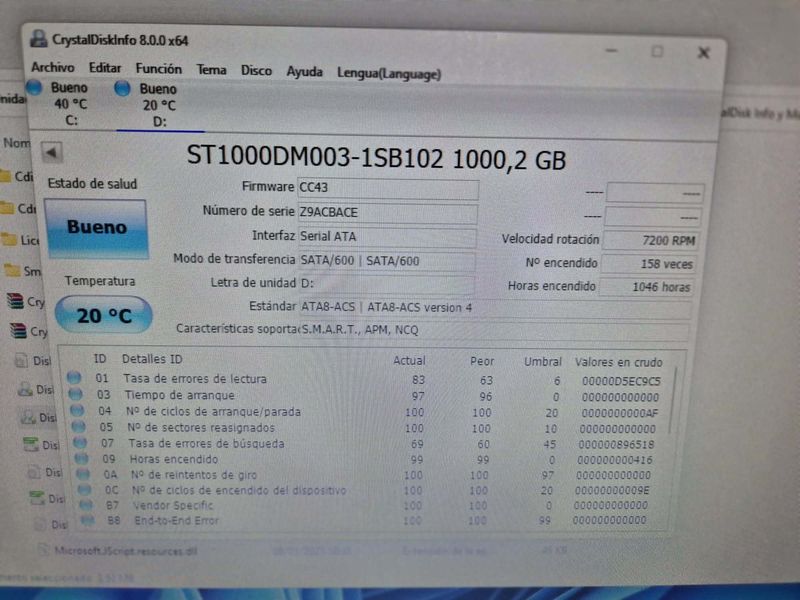Click status icon for attribute 03

click(76, 393)
